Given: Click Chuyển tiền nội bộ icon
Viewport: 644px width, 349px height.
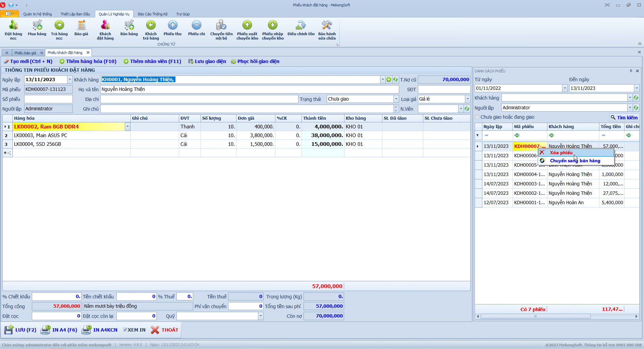Looking at the screenshot, I should click(x=221, y=30).
